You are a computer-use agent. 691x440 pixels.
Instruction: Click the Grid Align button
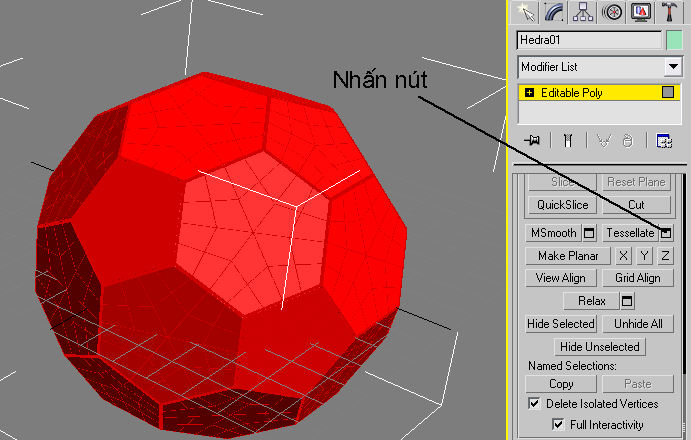(638, 278)
